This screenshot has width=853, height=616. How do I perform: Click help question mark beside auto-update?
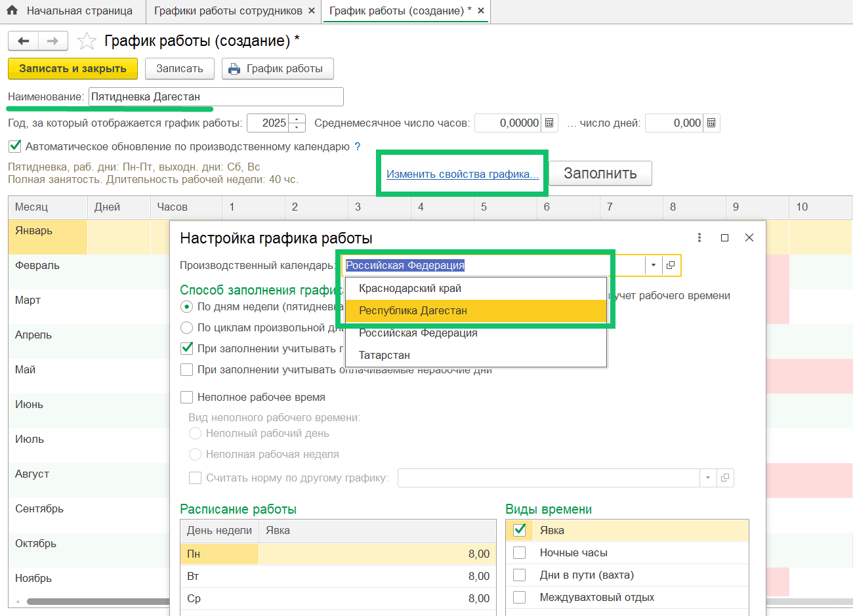(x=358, y=146)
